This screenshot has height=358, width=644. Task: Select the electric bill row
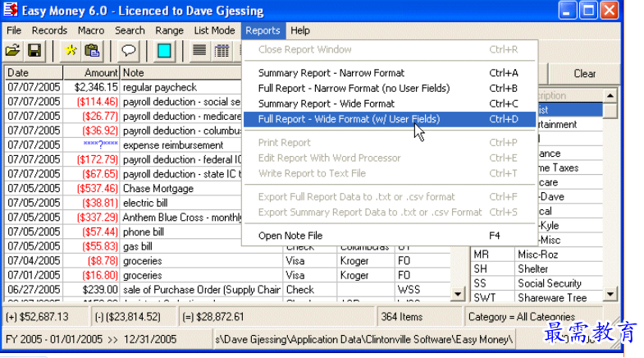tap(123, 203)
